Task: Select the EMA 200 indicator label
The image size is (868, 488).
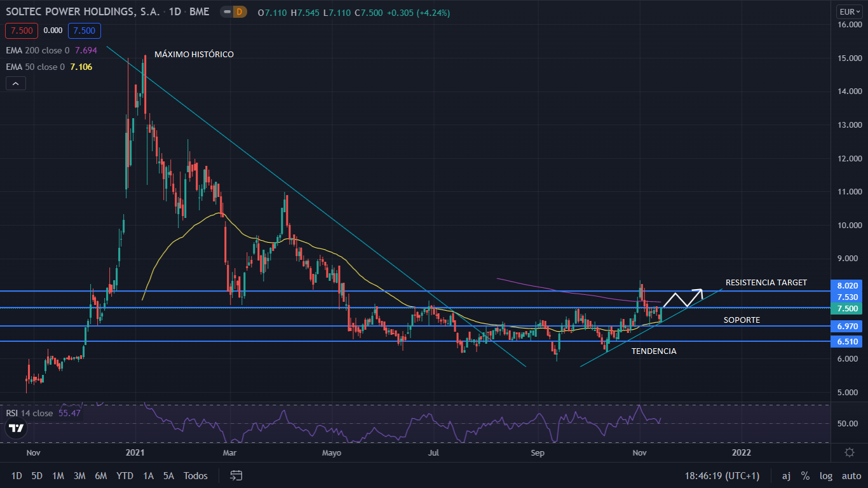Action: tap(37, 50)
